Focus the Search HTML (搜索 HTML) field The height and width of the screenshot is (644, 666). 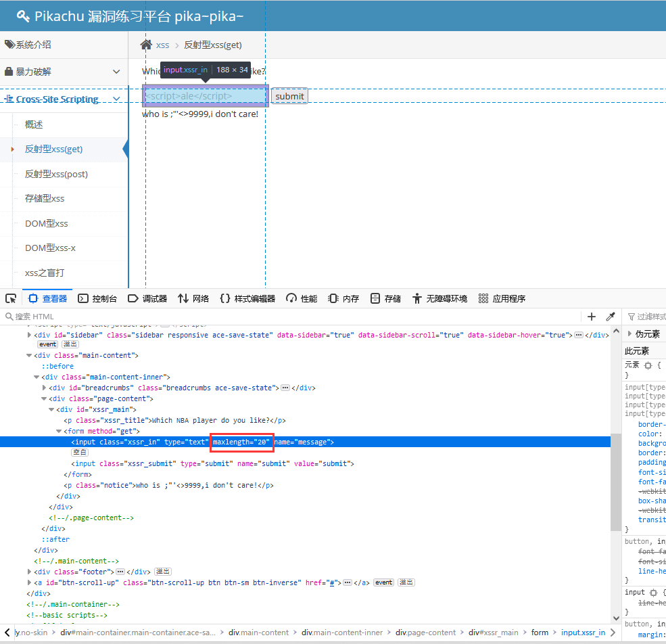[x=291, y=317]
